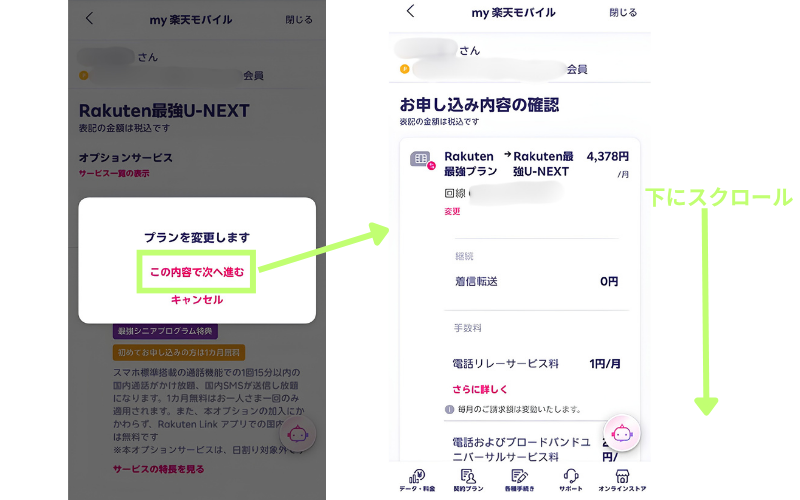The image size is (800, 500).
Task: Tap 閉じる on the left screen
Action: (299, 20)
